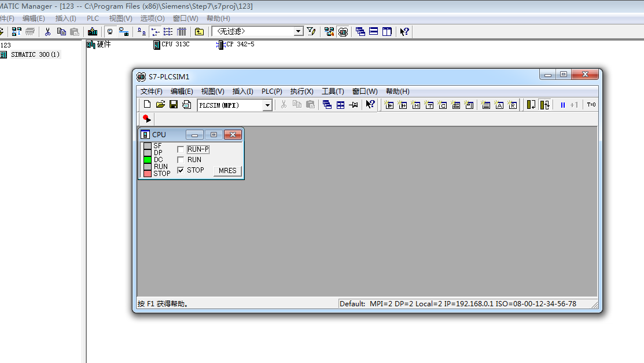Select the CP 342-5 object
The image size is (644, 363).
[235, 45]
